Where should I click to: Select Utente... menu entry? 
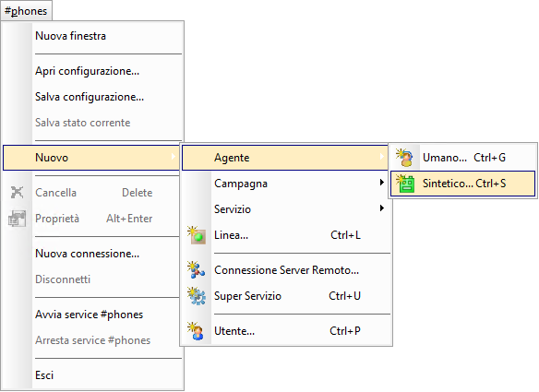(x=286, y=331)
